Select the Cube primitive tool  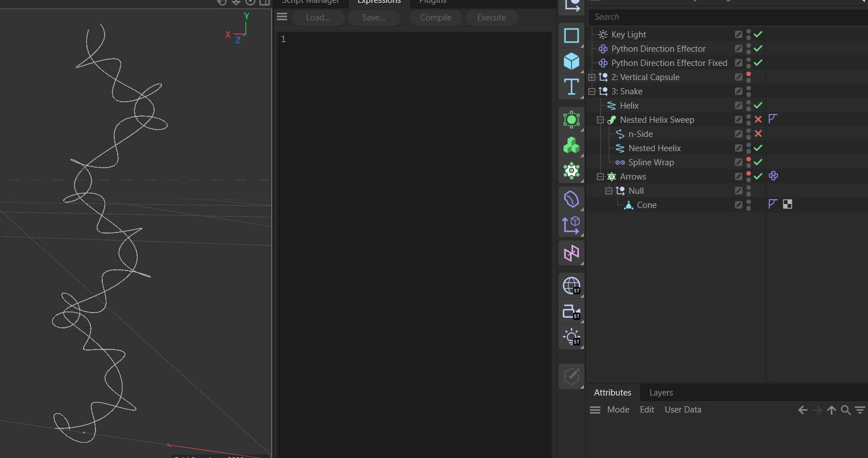(x=571, y=61)
